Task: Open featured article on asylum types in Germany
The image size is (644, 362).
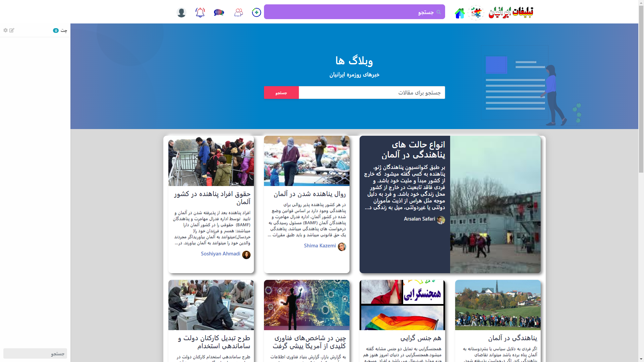Action: pyautogui.click(x=413, y=149)
